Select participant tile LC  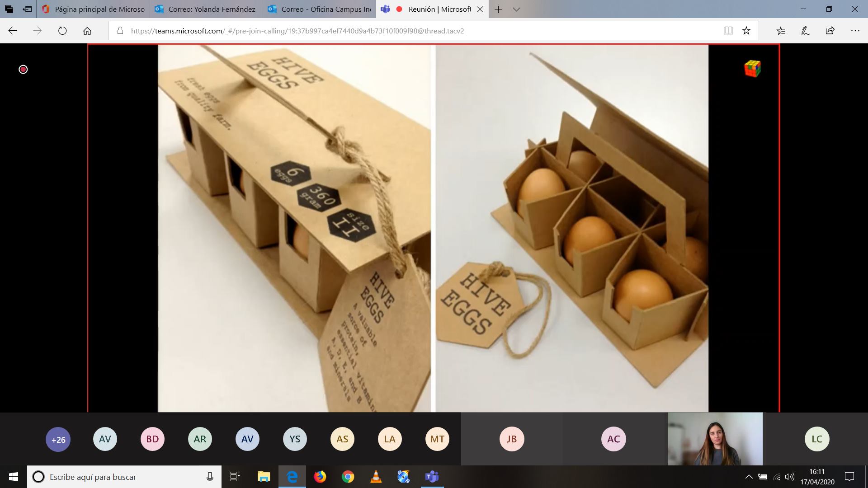click(817, 439)
